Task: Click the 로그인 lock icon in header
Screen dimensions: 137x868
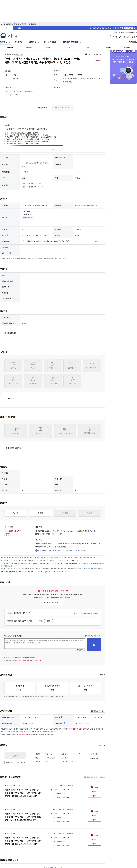Action: 110,37
